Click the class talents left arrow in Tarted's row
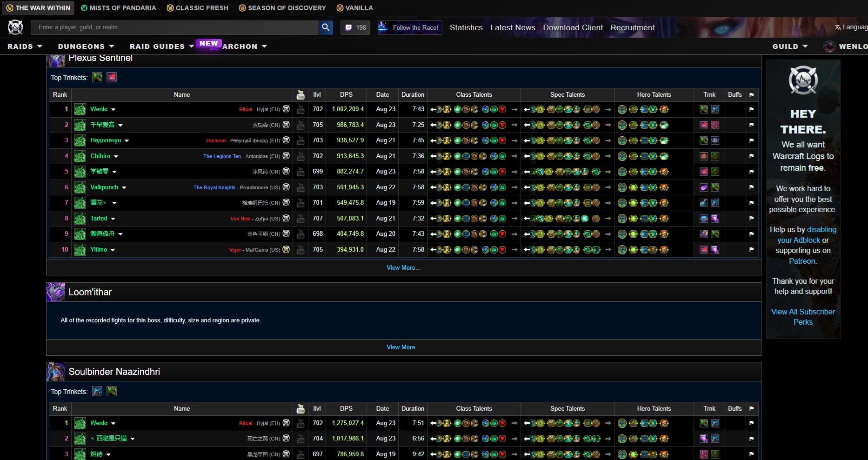The image size is (868, 460). (x=433, y=219)
